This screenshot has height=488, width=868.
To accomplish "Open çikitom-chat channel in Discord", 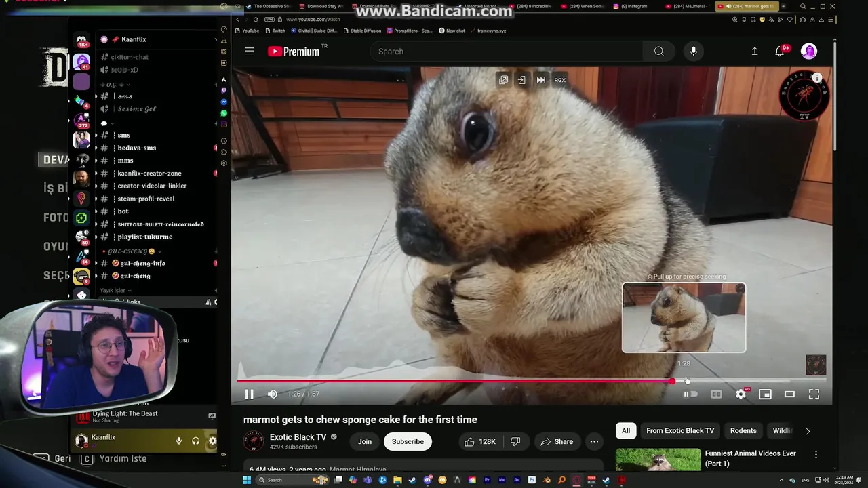I will [129, 57].
